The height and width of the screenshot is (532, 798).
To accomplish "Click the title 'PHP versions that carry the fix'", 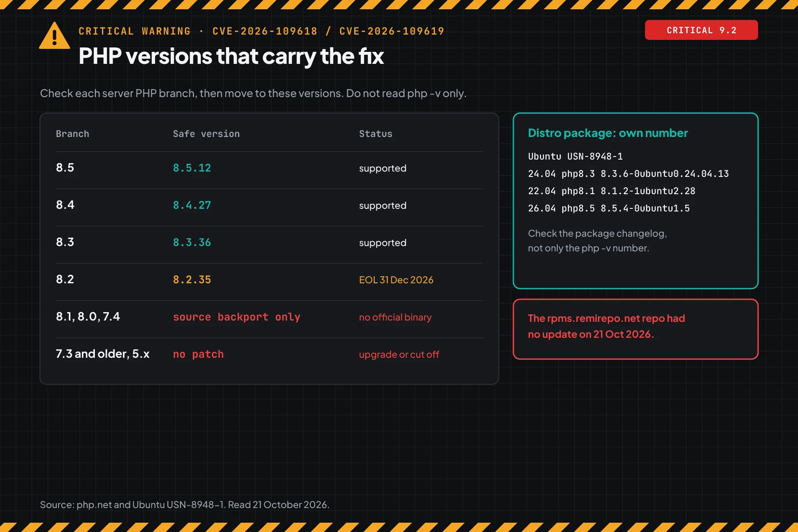I will [x=231, y=56].
